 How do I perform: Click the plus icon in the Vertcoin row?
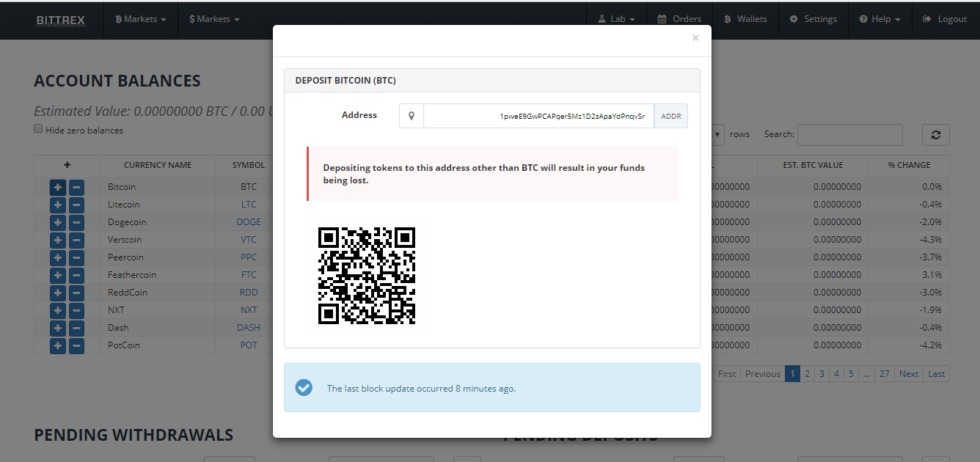click(58, 240)
